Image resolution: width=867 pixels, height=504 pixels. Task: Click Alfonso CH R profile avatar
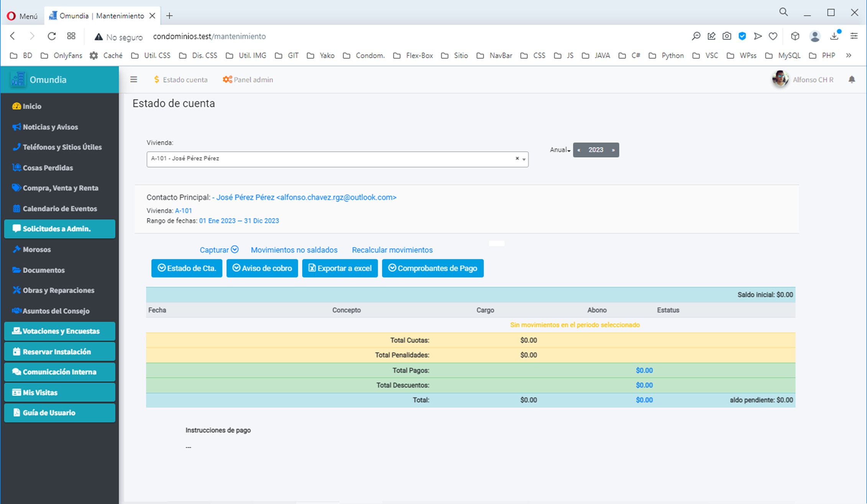point(780,79)
